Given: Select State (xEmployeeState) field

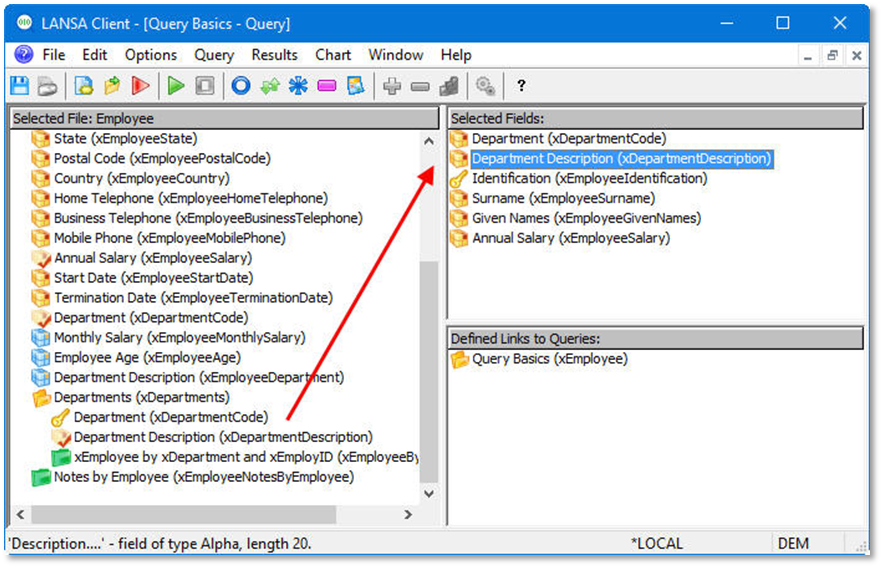Looking at the screenshot, I should click(125, 138).
